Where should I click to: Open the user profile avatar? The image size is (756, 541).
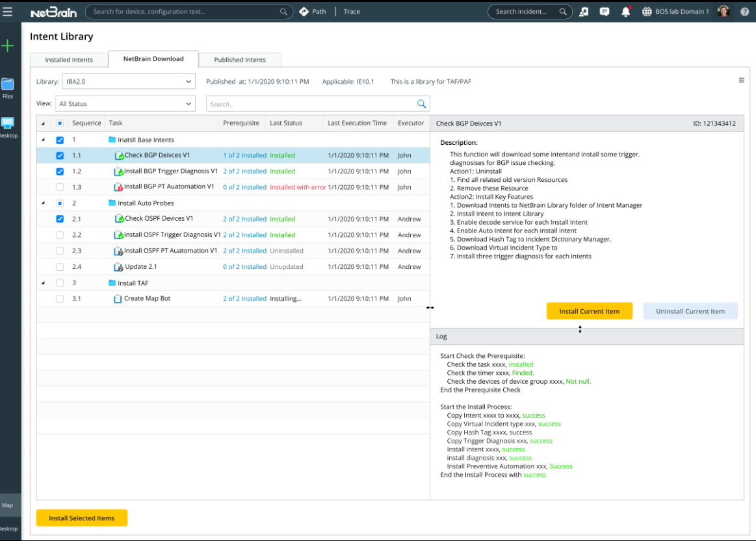[723, 12]
